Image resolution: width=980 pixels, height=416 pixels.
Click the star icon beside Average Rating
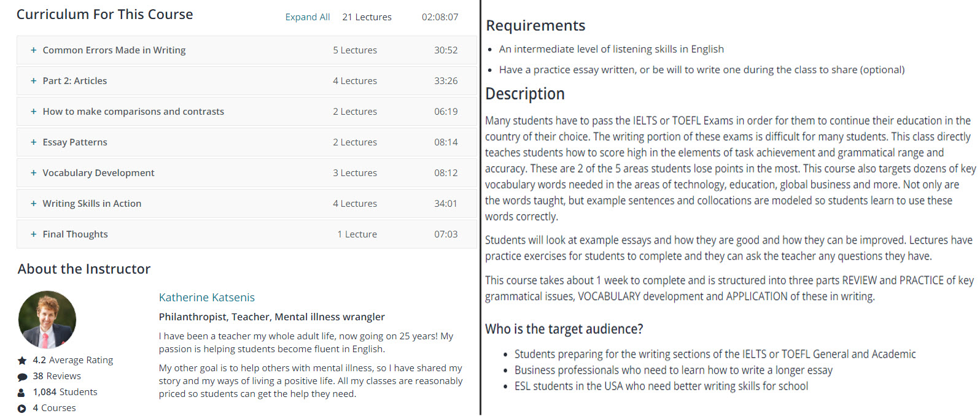click(x=22, y=361)
